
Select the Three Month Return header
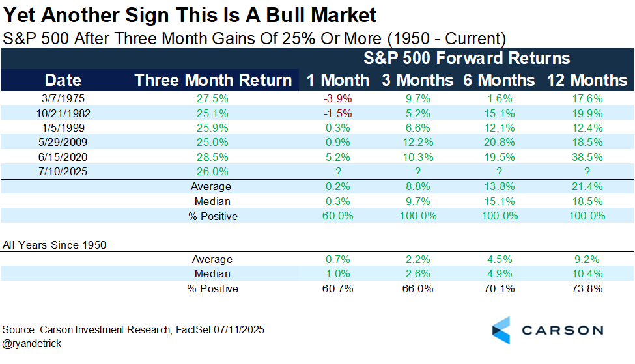click(213, 80)
